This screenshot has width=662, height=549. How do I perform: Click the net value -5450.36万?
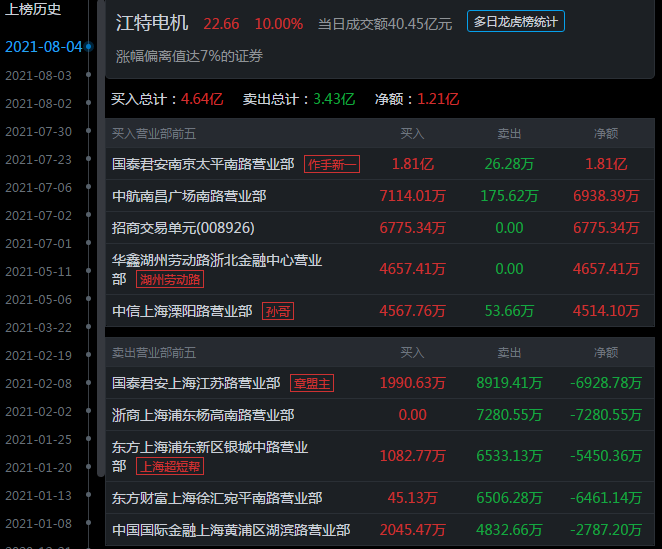coord(606,456)
